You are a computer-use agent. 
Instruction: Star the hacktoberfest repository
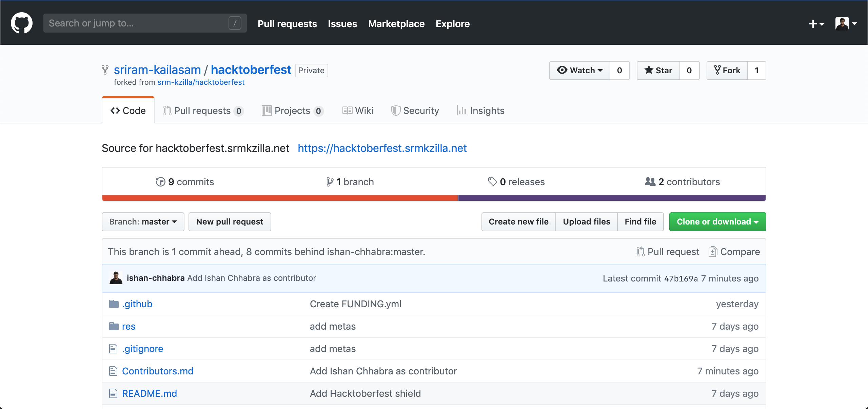point(658,70)
